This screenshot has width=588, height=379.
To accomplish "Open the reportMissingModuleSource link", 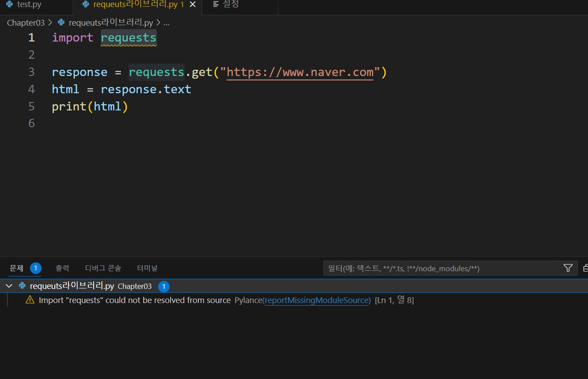I will coord(317,300).
